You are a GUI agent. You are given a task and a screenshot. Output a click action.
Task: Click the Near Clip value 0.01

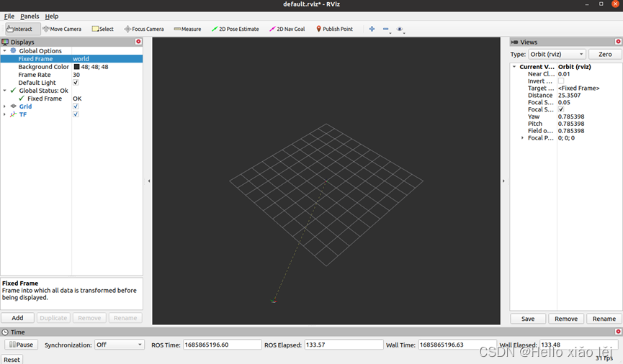click(564, 74)
